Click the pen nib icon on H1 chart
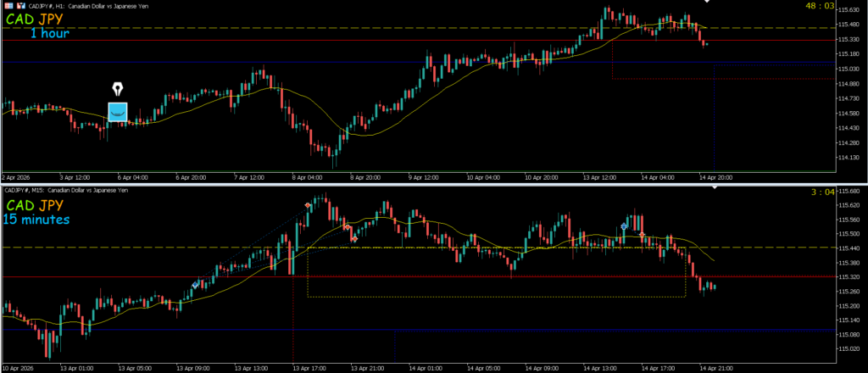Image resolution: width=868 pixels, height=373 pixels. pyautogui.click(x=118, y=89)
